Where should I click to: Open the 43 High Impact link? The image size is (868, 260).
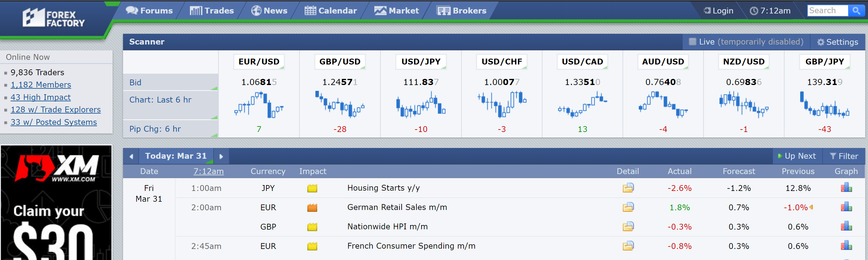pyautogui.click(x=41, y=97)
